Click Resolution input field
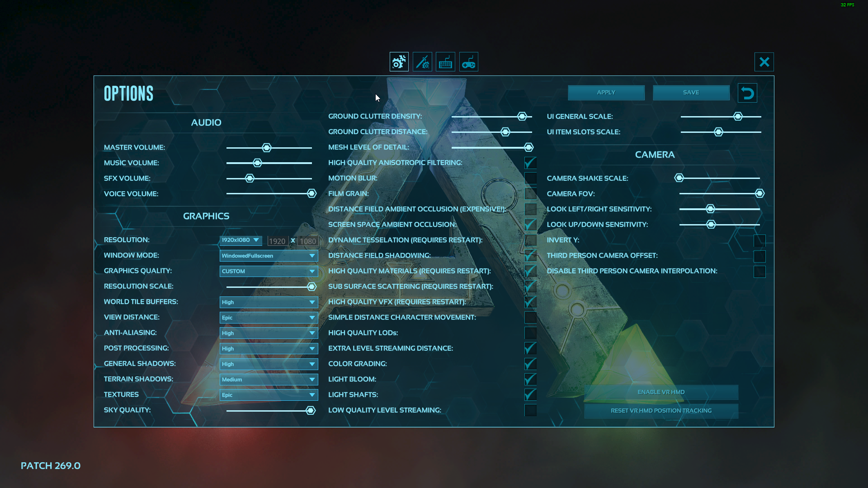Screen dimensions: 868x488 point(276,240)
